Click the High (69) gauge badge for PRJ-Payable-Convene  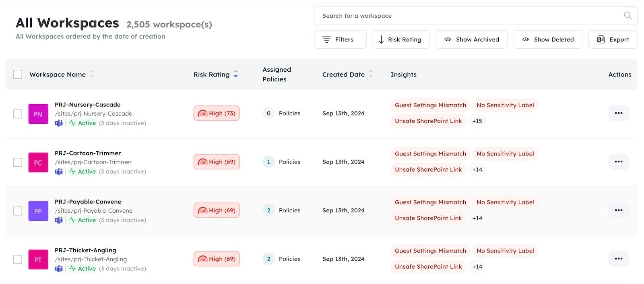click(217, 210)
